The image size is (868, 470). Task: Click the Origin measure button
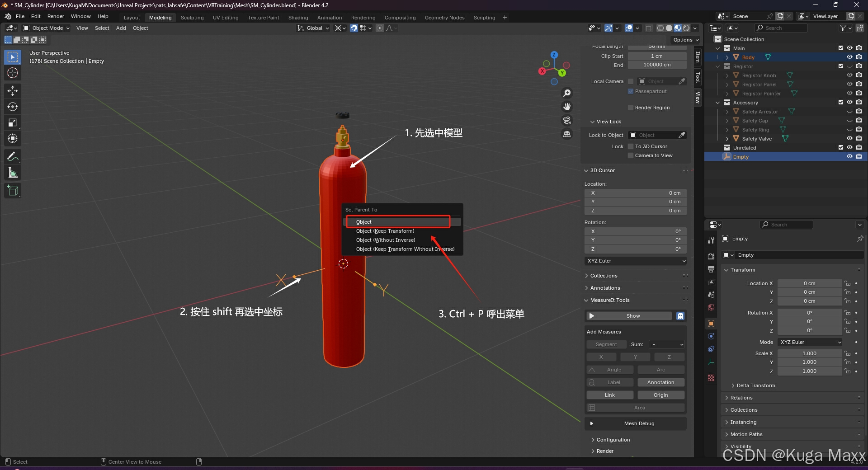660,395
